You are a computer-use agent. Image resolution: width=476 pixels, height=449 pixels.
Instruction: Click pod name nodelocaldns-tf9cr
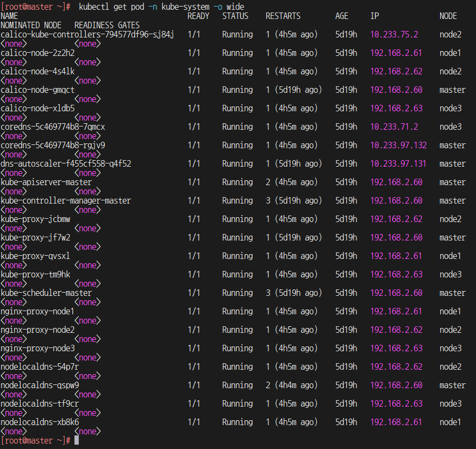(40, 404)
